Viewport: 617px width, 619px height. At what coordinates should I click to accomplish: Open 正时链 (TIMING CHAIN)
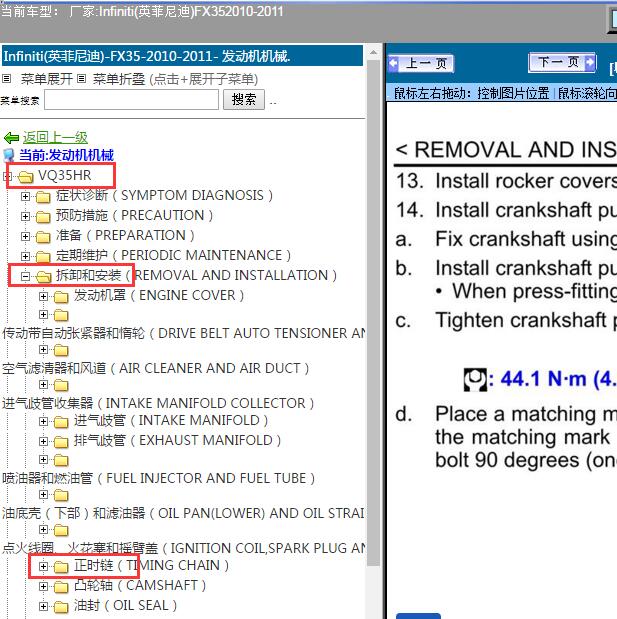(152, 565)
